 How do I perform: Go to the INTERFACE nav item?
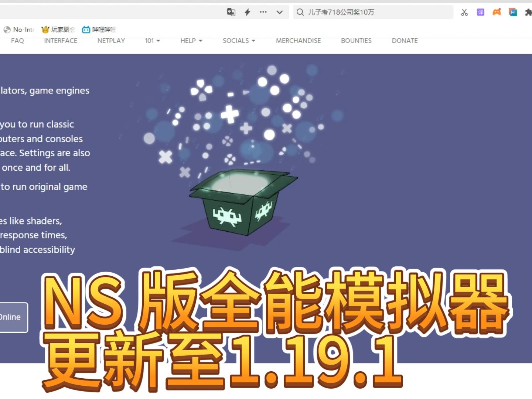coord(61,41)
